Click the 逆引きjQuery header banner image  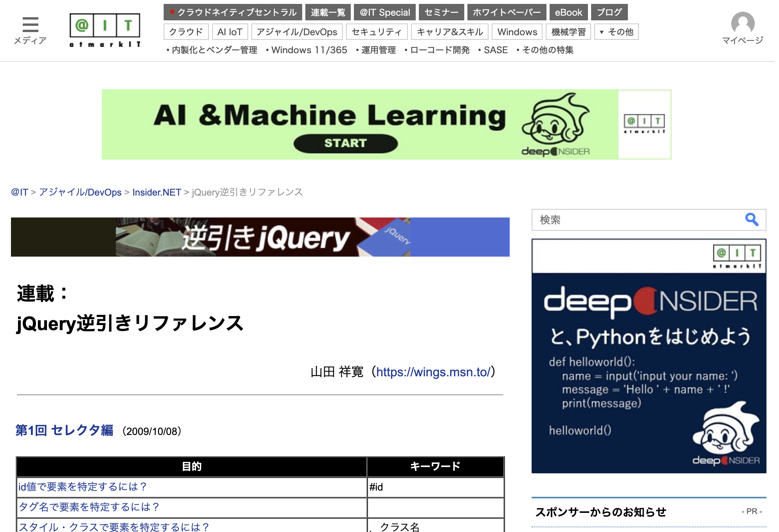(x=260, y=237)
